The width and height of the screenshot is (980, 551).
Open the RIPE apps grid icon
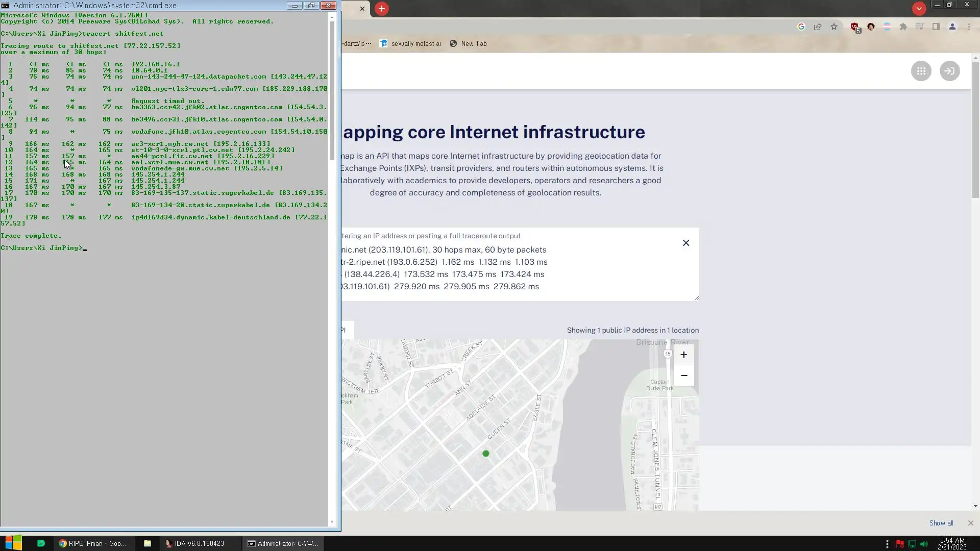[921, 71]
